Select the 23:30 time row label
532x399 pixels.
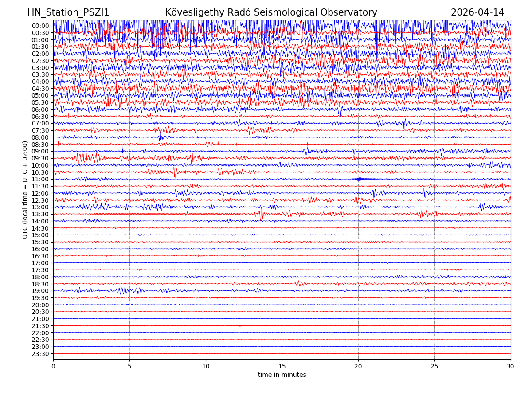click(x=40, y=354)
